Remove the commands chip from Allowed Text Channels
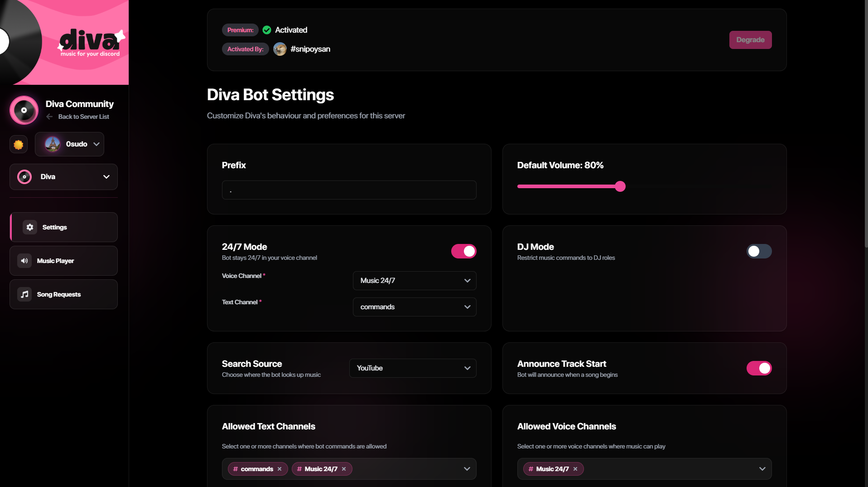 click(280, 469)
